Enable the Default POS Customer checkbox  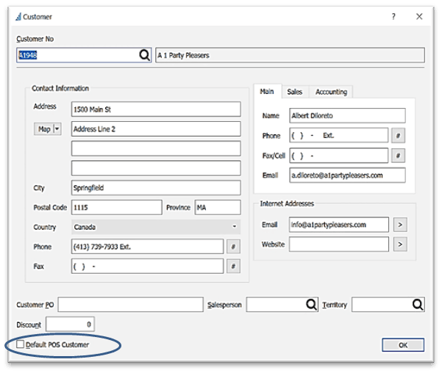20,344
